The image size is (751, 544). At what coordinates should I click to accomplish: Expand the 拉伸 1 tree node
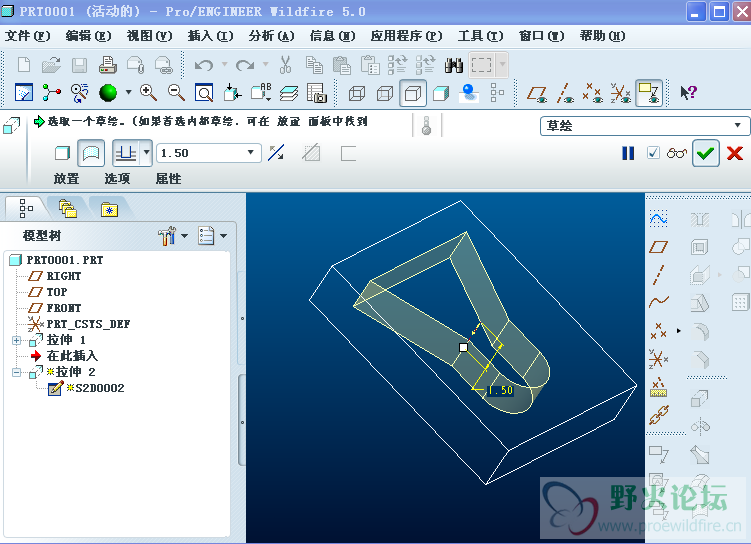[x=17, y=340]
